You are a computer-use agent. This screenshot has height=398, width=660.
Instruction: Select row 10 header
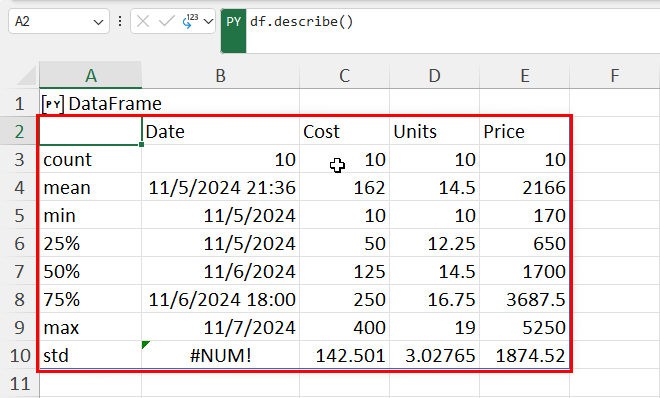tap(19, 356)
